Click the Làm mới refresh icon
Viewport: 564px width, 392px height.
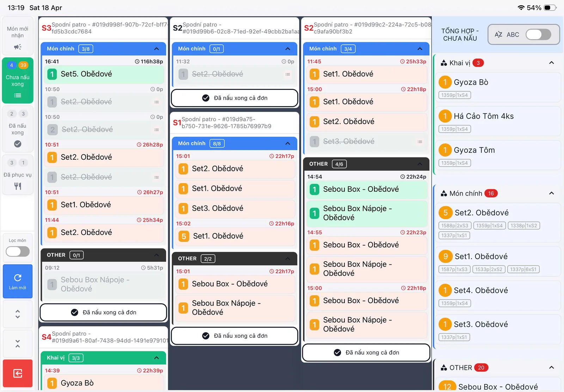[18, 277]
